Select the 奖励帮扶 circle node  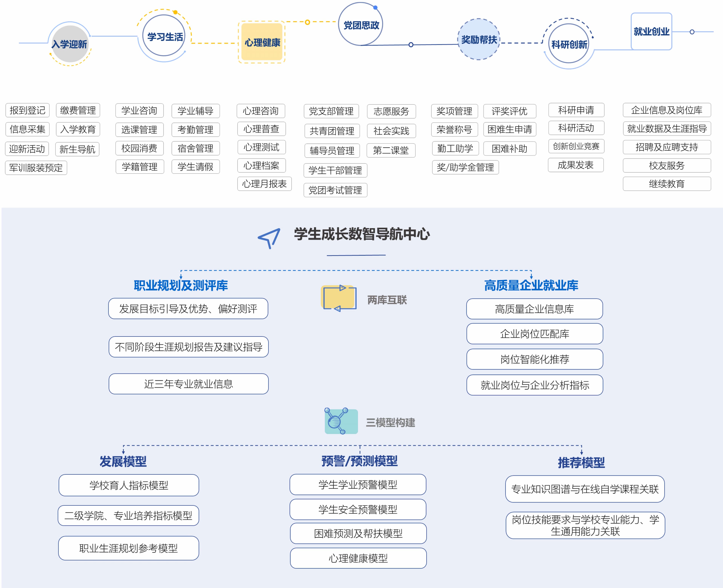tap(479, 39)
